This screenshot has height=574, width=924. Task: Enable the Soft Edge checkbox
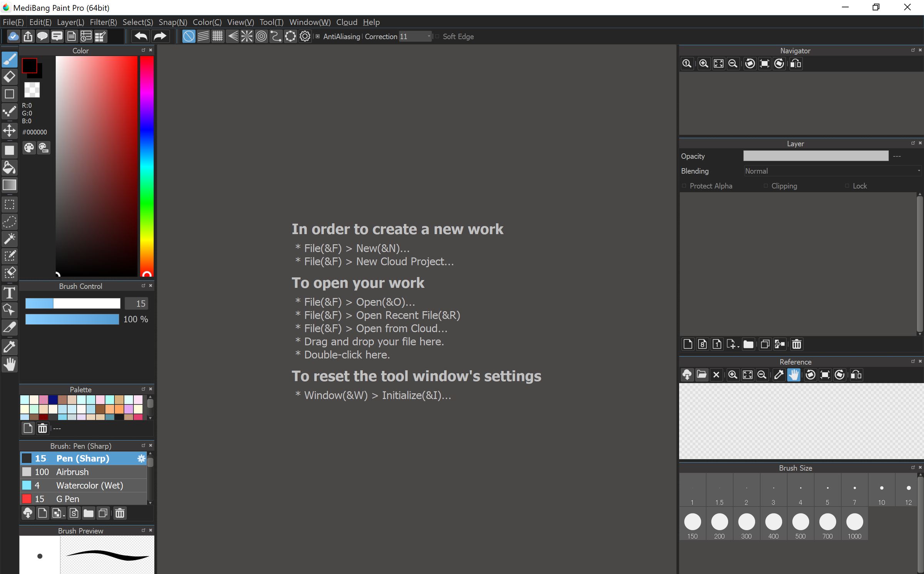[x=437, y=37]
